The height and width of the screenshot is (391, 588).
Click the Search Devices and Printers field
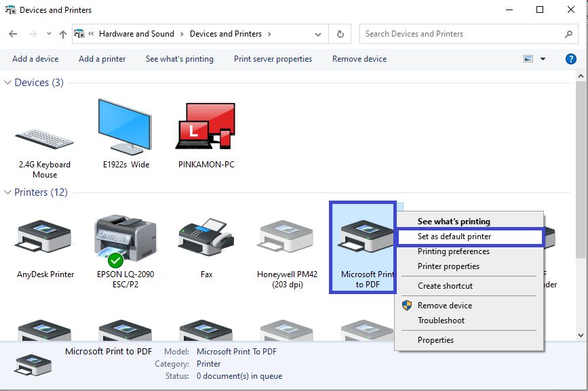[x=461, y=34]
